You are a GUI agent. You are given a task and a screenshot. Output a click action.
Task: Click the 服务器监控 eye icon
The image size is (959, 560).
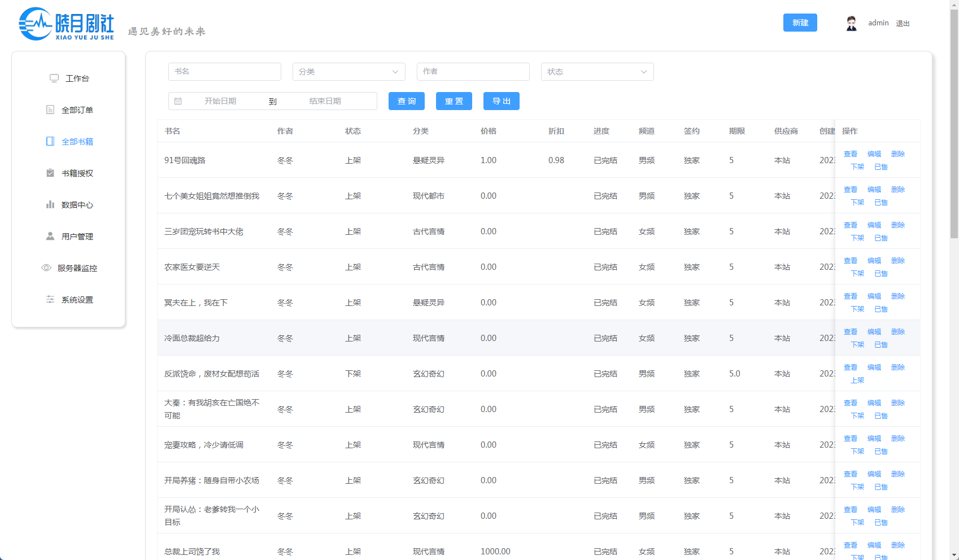(x=46, y=268)
